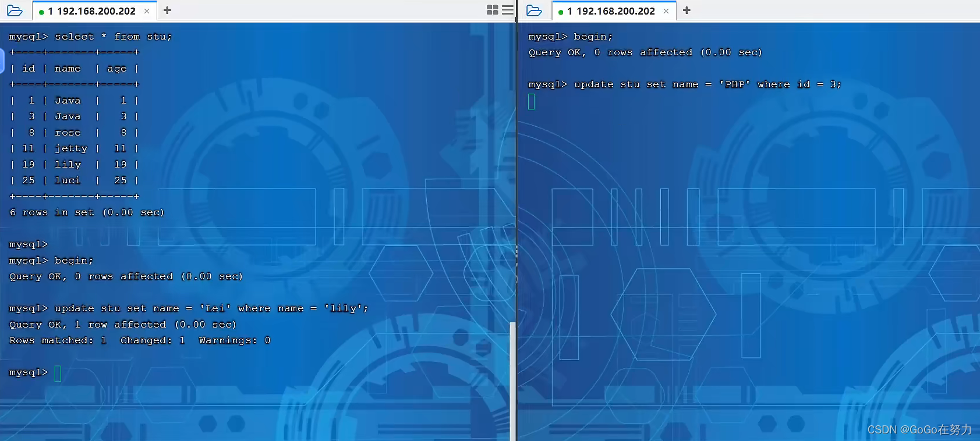Click the left terminal scrollbar thumb
Image resolution: width=980 pixels, height=441 pixels.
(512, 381)
